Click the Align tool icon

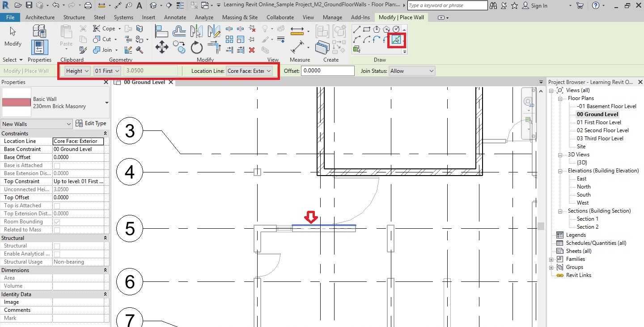(161, 31)
